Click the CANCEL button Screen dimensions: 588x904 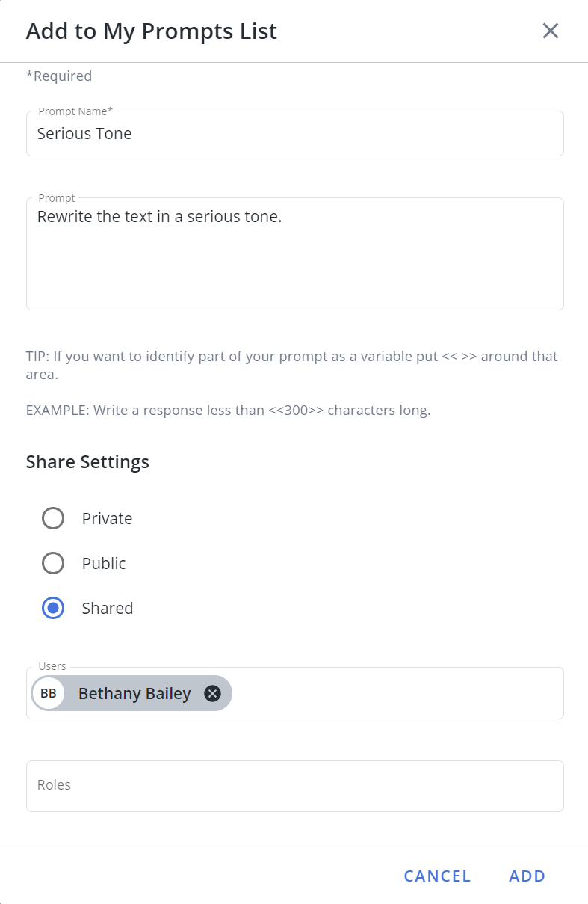point(438,876)
